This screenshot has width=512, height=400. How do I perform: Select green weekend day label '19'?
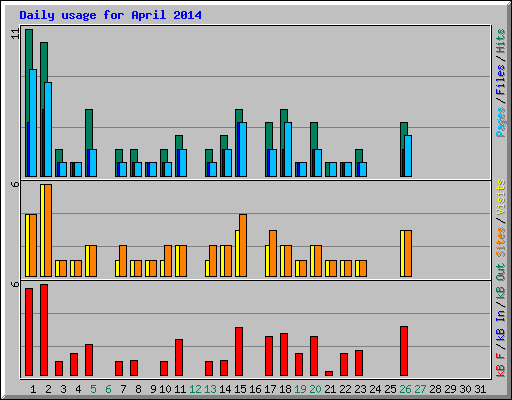click(x=300, y=389)
